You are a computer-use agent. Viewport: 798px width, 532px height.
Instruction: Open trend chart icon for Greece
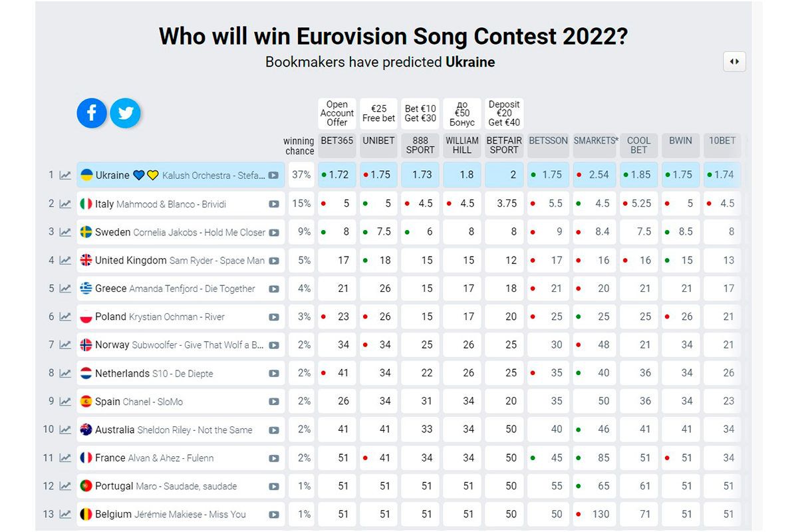65,289
